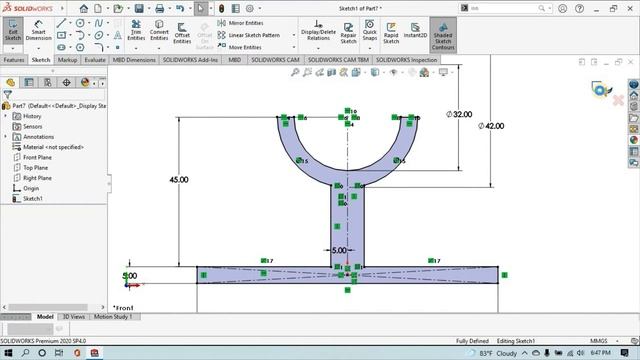
Task: Click the Rebuild traffic light icon
Action: [x=221, y=9]
